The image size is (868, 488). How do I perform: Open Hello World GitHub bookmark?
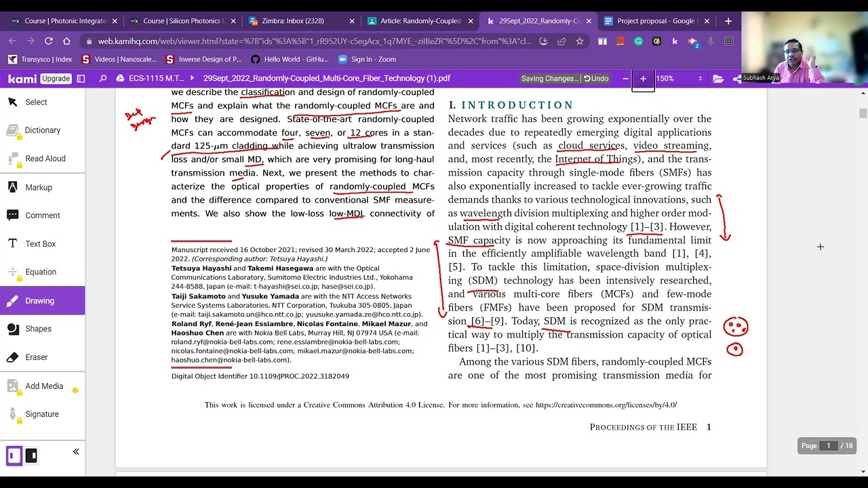tap(290, 60)
